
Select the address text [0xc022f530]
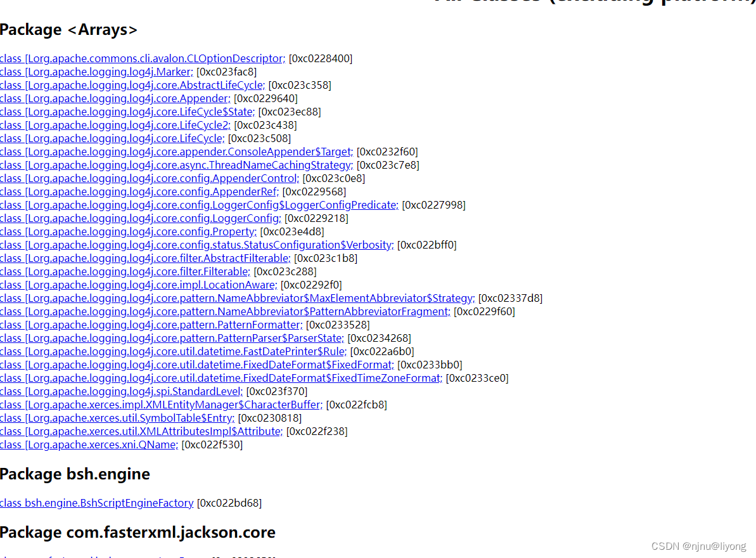pyautogui.click(x=212, y=445)
